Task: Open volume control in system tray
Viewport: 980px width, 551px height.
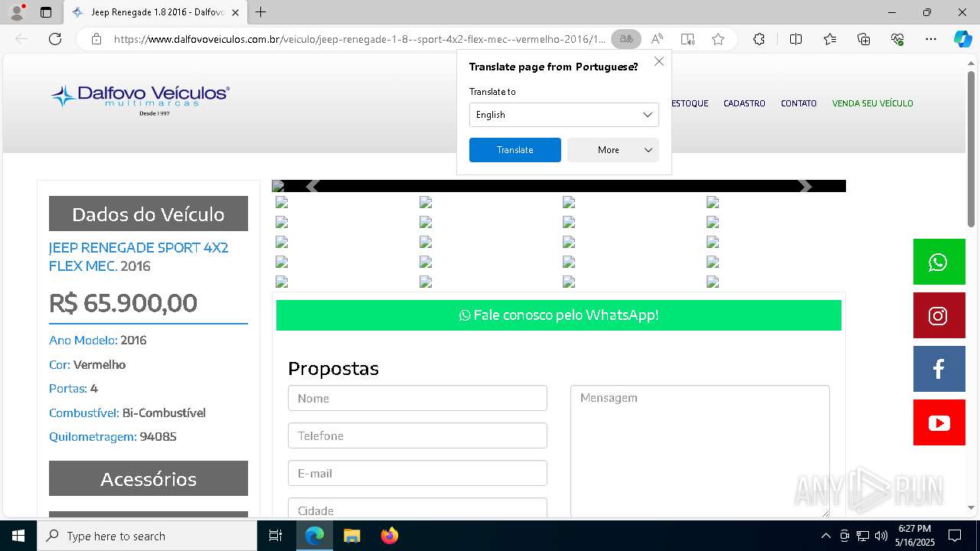Action: 880,536
